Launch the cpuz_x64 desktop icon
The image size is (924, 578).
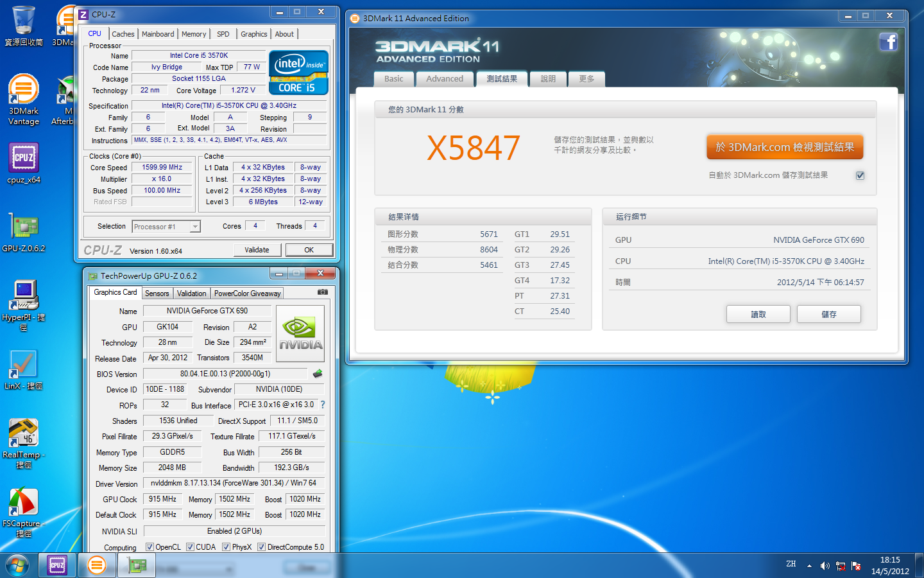click(24, 163)
